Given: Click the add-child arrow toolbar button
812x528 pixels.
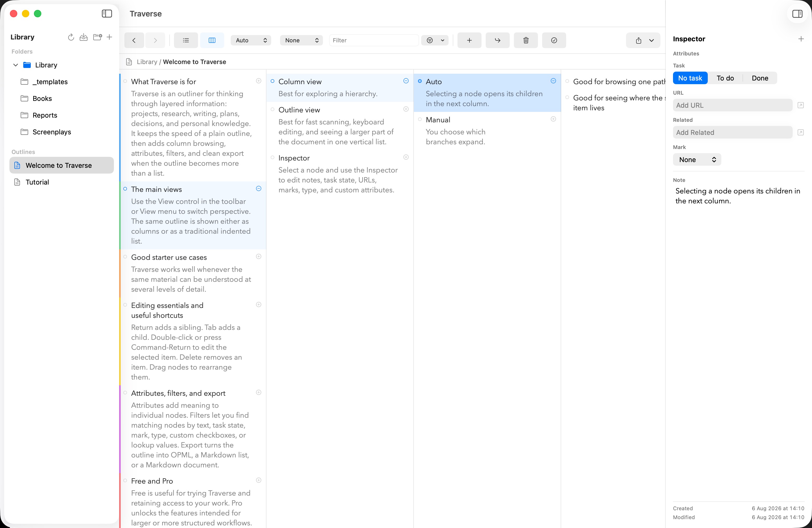Looking at the screenshot, I should (498, 40).
